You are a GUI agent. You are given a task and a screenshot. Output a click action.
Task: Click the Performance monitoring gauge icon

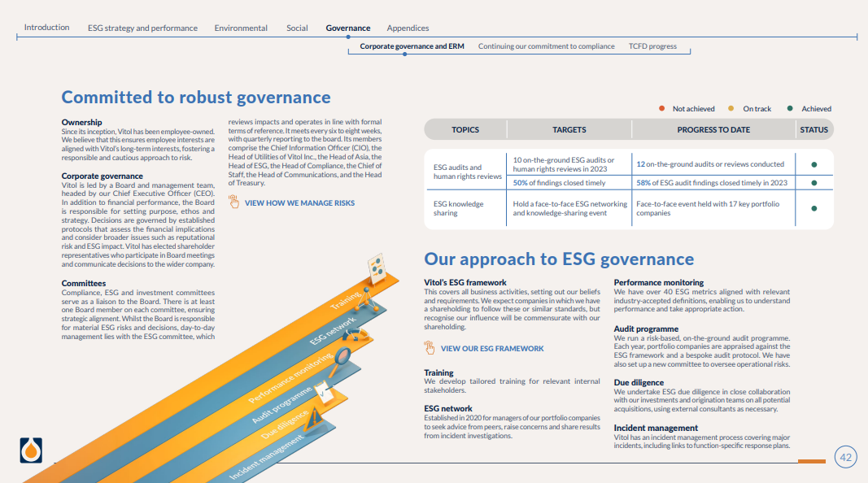(355, 334)
